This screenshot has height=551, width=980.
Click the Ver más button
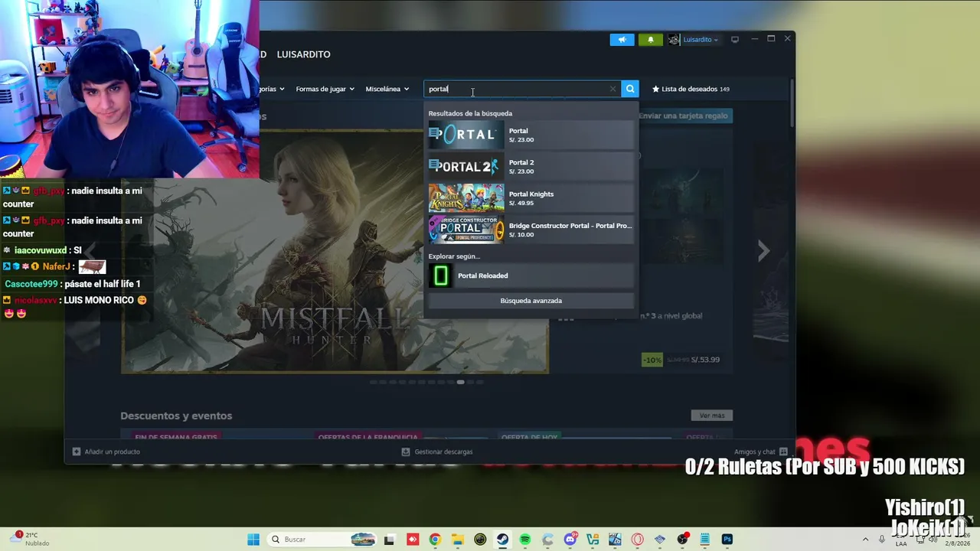(x=712, y=416)
